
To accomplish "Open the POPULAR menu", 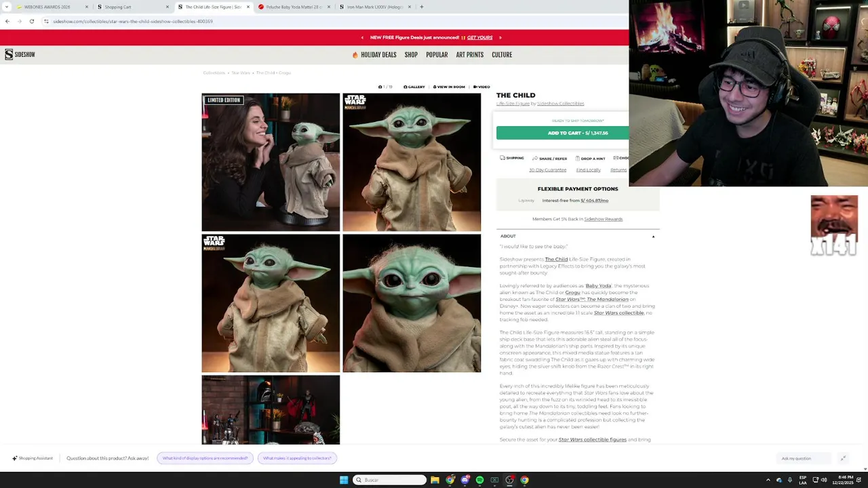I will (437, 55).
